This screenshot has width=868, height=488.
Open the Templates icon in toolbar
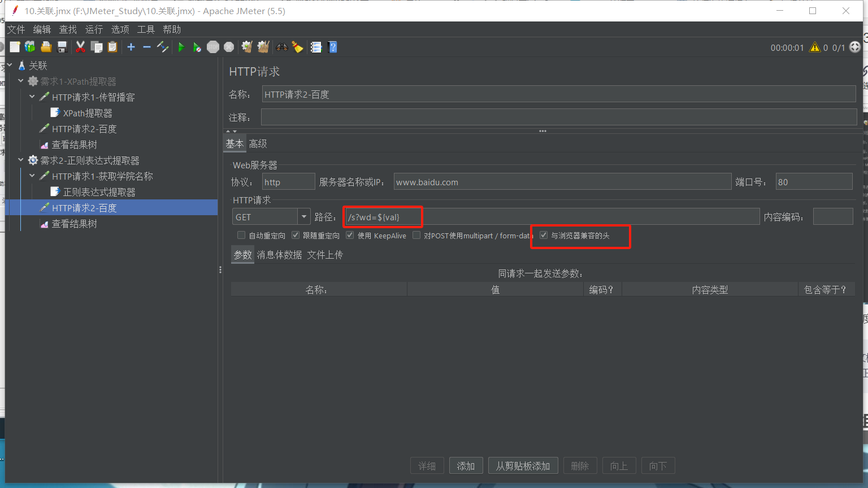pyautogui.click(x=30, y=47)
